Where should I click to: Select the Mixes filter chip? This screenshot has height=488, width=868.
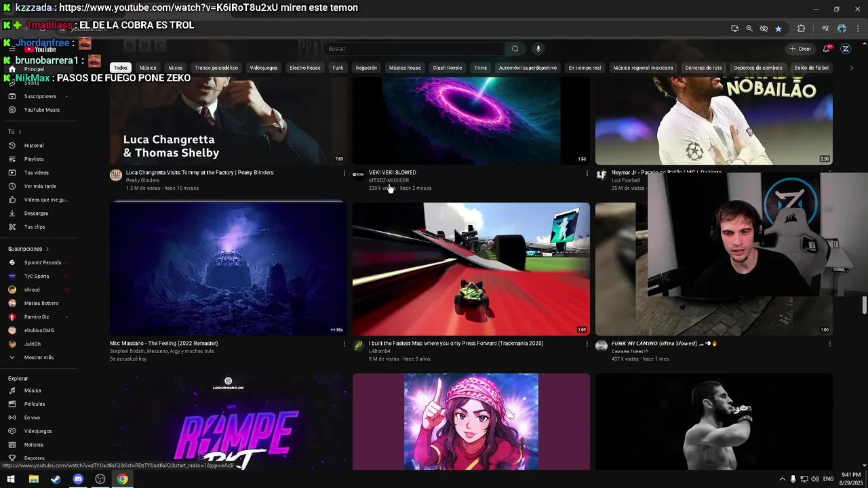176,68
